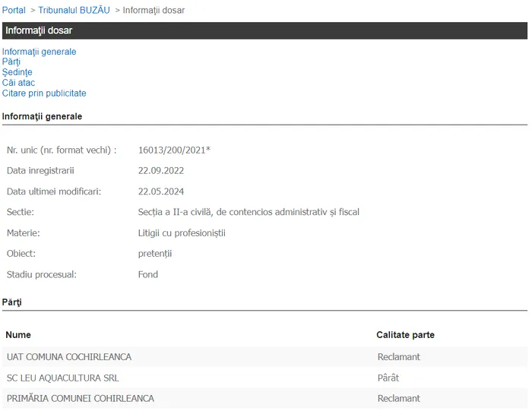Viewport: 532px width, 411px height.
Task: Jump to Informații generale section link
Action: click(x=39, y=52)
